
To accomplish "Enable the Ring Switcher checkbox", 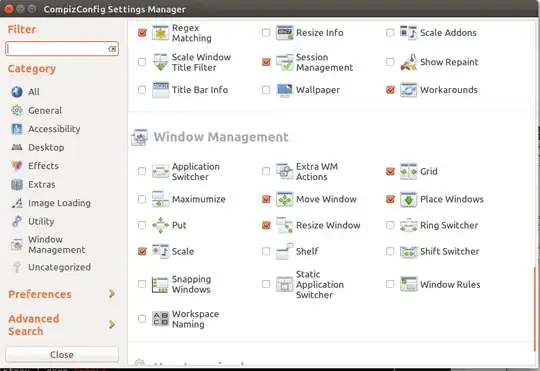I will [x=390, y=225].
